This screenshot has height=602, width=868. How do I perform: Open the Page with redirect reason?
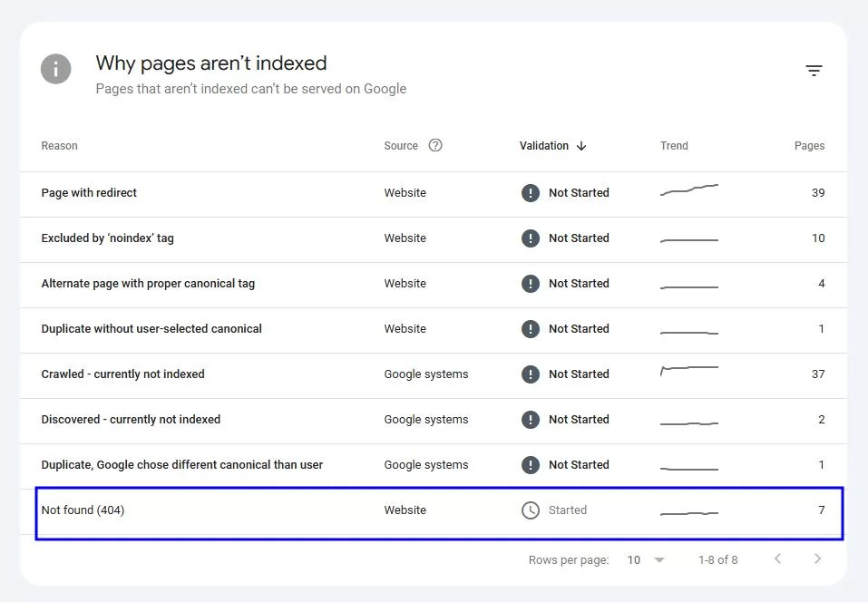point(89,192)
